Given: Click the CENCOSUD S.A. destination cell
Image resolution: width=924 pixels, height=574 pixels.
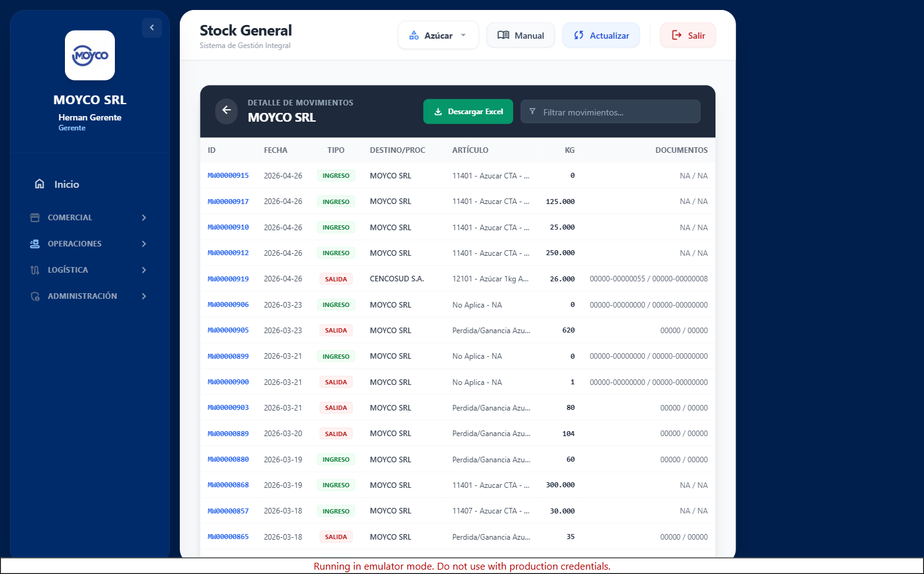Looking at the screenshot, I should pyautogui.click(x=397, y=279).
